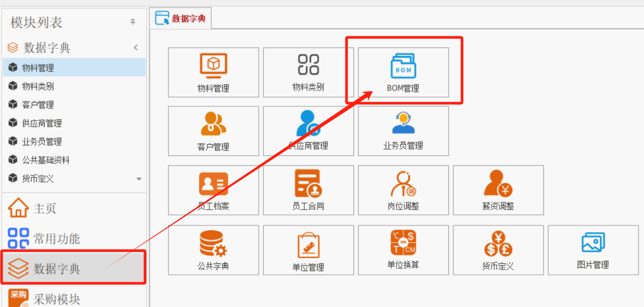The height and width of the screenshot is (307, 644).
Task: Open the 岗位调整 tile icon
Action: (x=403, y=184)
